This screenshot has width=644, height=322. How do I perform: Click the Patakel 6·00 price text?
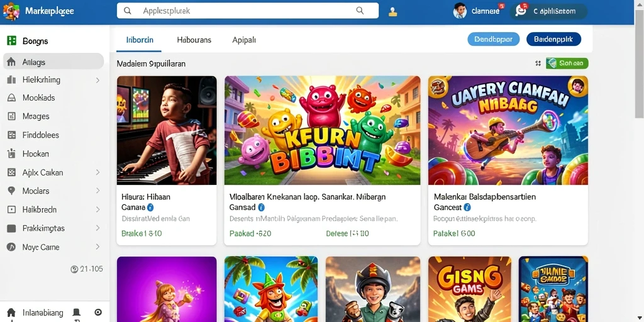pyautogui.click(x=454, y=234)
